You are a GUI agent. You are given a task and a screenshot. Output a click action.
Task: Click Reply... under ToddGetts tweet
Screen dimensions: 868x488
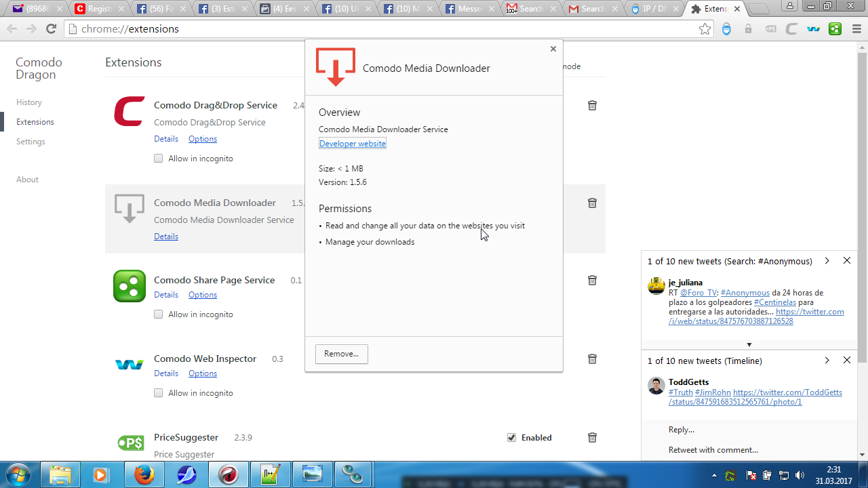pos(682,430)
